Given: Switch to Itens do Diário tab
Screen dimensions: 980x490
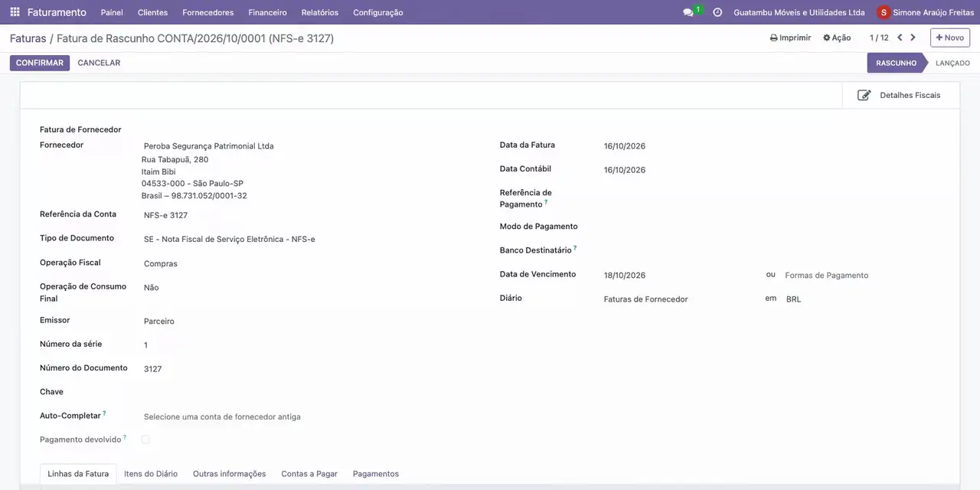Looking at the screenshot, I should pyautogui.click(x=151, y=474).
